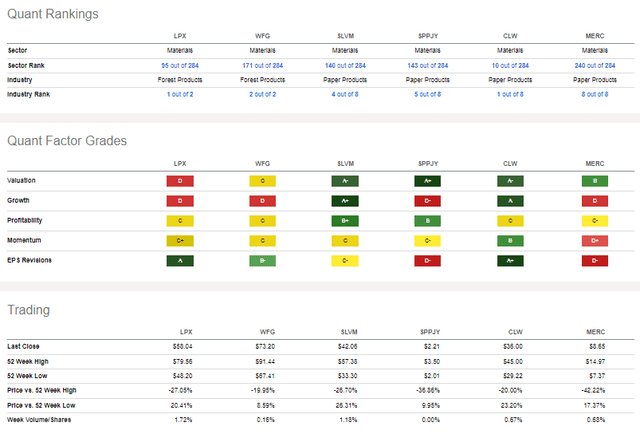Click the CLW Momentum B grade badge
The image size is (640, 438).
510,241
